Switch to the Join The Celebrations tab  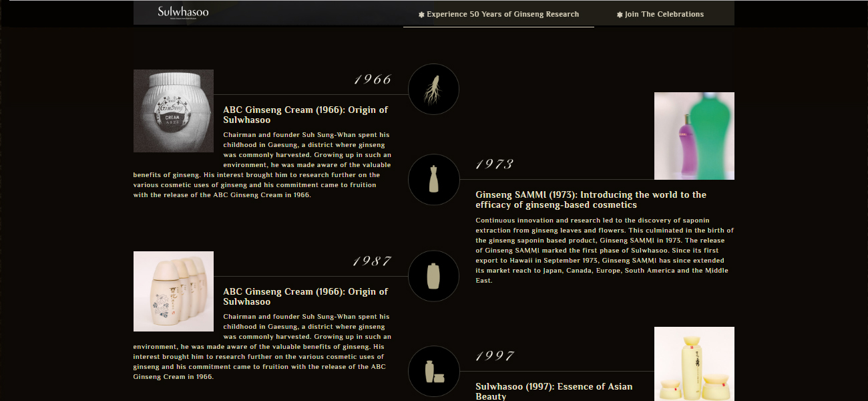tap(660, 14)
